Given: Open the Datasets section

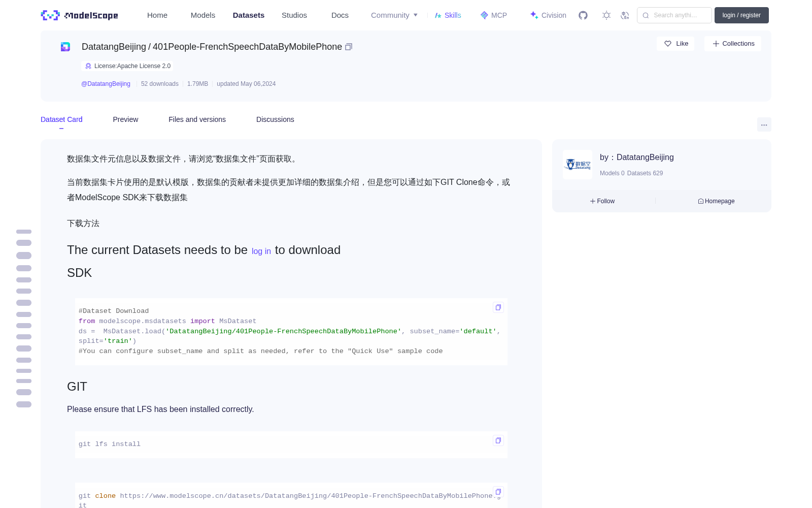Looking at the screenshot, I should 249,15.
